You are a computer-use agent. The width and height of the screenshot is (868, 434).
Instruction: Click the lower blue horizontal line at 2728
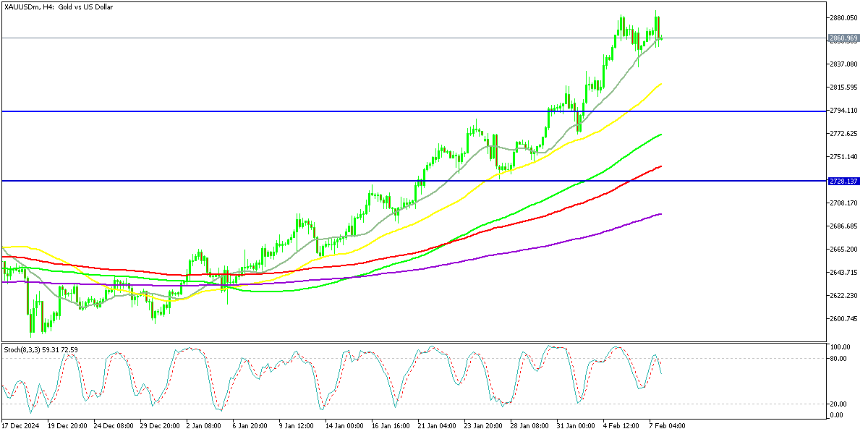click(x=413, y=181)
